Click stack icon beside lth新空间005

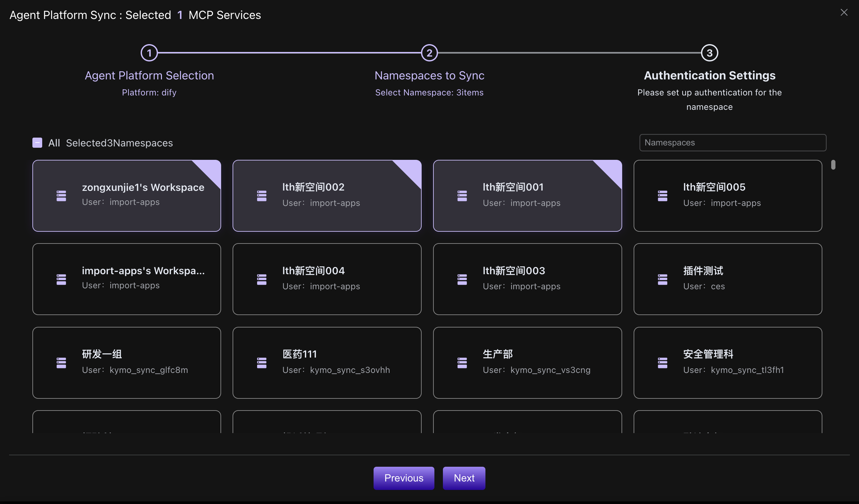(x=662, y=196)
